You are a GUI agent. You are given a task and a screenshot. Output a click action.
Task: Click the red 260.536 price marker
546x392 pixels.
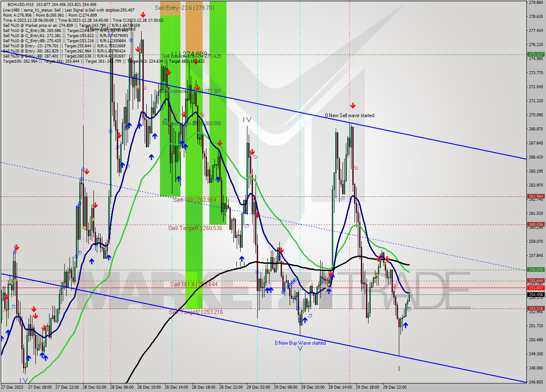536,224
